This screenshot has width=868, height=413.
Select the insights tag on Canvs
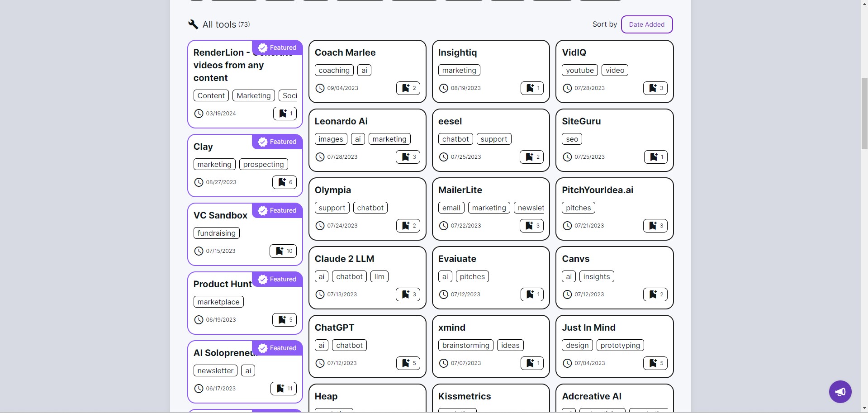[597, 276]
